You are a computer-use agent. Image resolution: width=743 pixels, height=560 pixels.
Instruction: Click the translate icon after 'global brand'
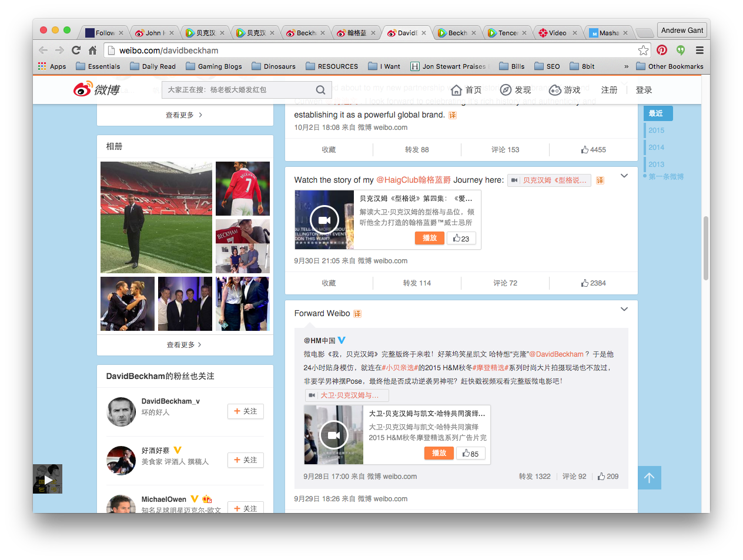(453, 115)
